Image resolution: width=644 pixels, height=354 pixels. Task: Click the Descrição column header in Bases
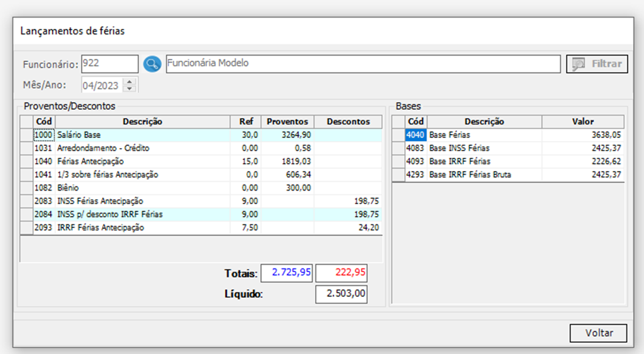(x=484, y=122)
